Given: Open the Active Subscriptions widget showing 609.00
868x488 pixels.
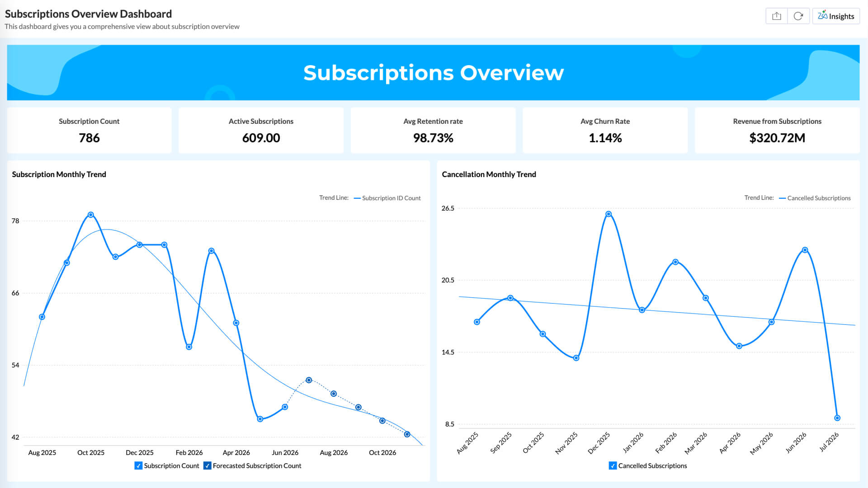Looking at the screenshot, I should point(261,130).
